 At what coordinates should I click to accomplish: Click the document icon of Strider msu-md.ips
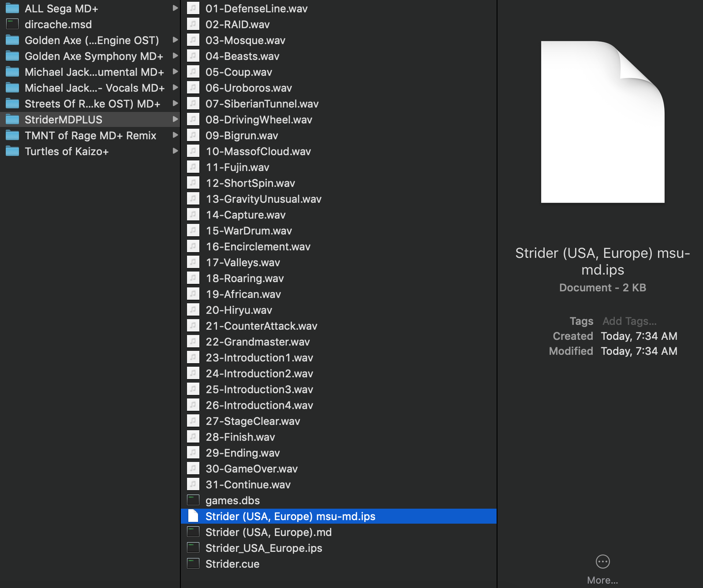193,516
